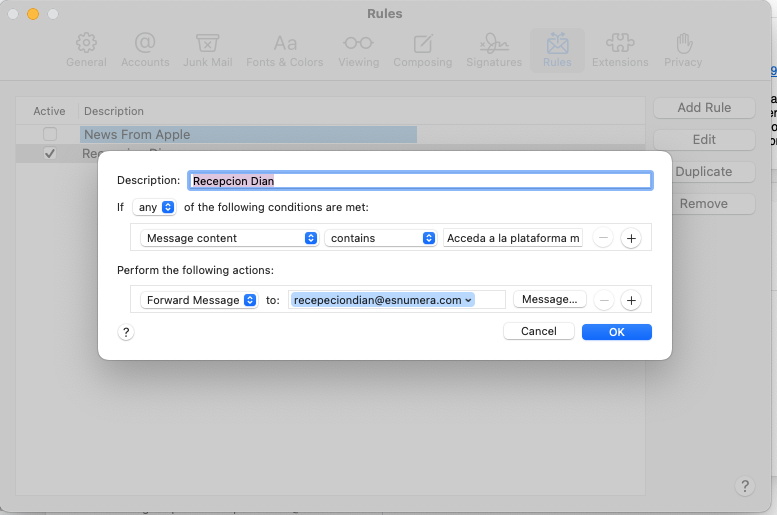Image resolution: width=777 pixels, height=515 pixels.
Task: Click the Message… button
Action: [x=550, y=299]
